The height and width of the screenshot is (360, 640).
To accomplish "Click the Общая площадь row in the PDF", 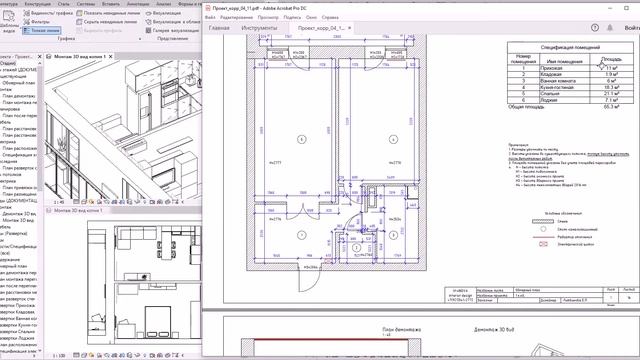I will [x=564, y=107].
